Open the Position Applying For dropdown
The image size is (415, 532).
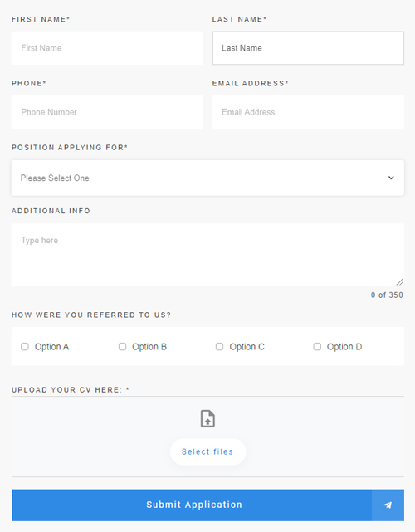[x=207, y=178]
